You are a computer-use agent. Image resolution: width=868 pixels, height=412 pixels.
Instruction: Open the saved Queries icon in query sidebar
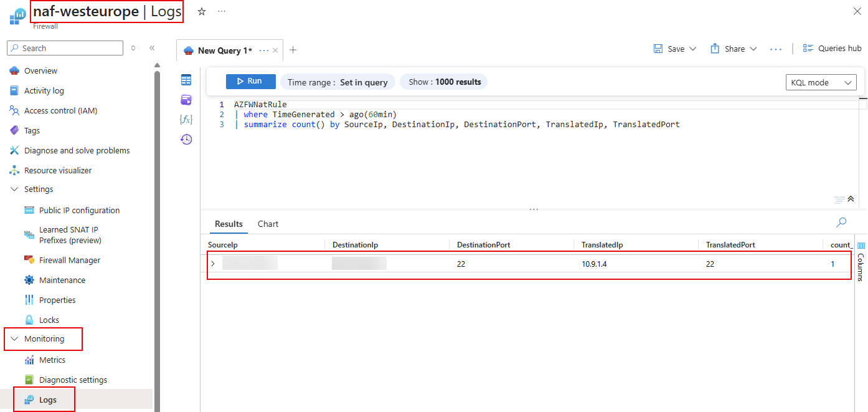186,100
